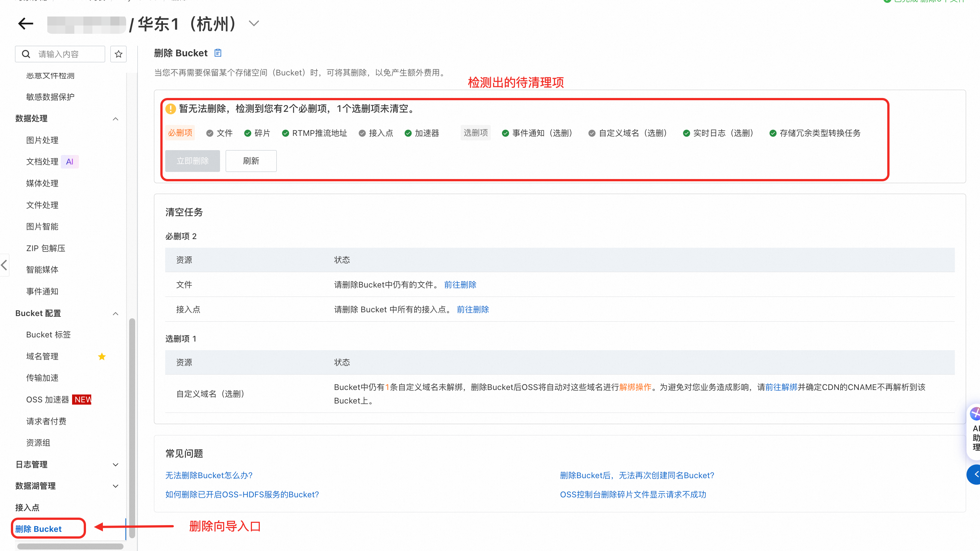
Task: Click the 刷新 button
Action: [x=251, y=161]
